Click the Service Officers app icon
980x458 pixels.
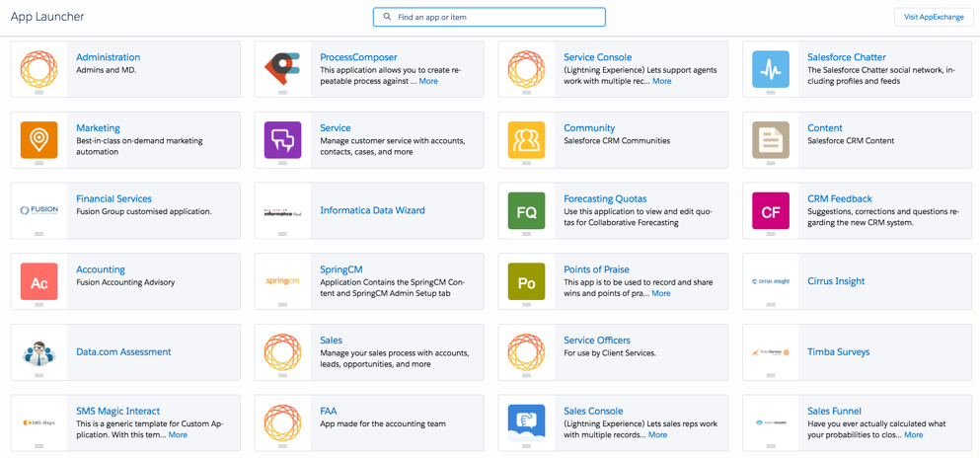pos(526,352)
